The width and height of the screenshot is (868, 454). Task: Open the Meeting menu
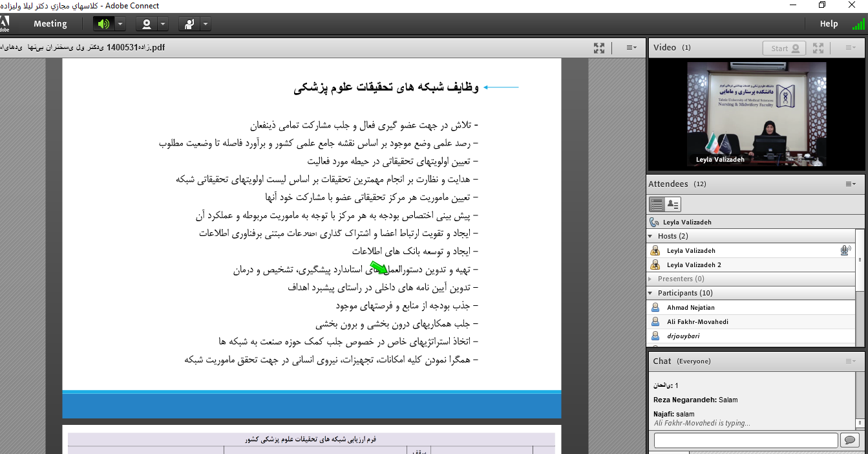pyautogui.click(x=50, y=24)
